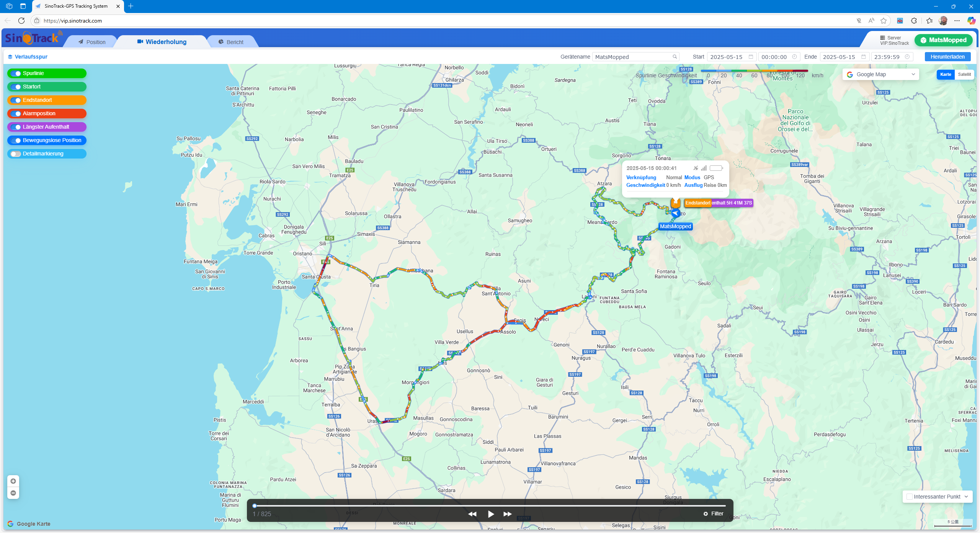The height and width of the screenshot is (533, 980).
Task: Click the end time clock icon
Action: pyautogui.click(x=907, y=57)
